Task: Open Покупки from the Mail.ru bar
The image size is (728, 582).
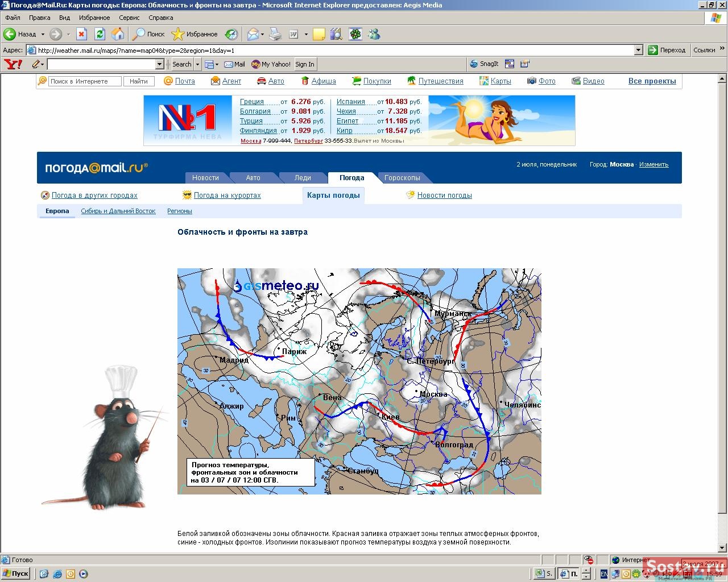Action: (x=371, y=81)
